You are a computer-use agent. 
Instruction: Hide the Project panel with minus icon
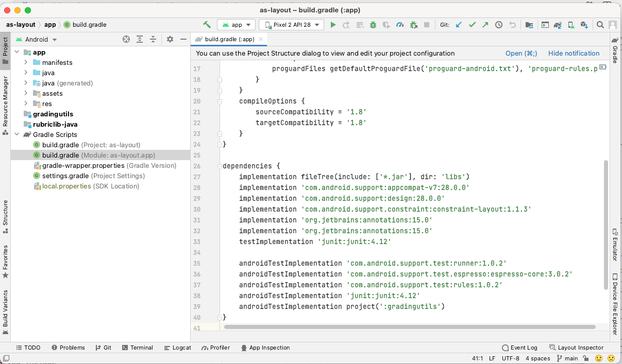coord(183,39)
